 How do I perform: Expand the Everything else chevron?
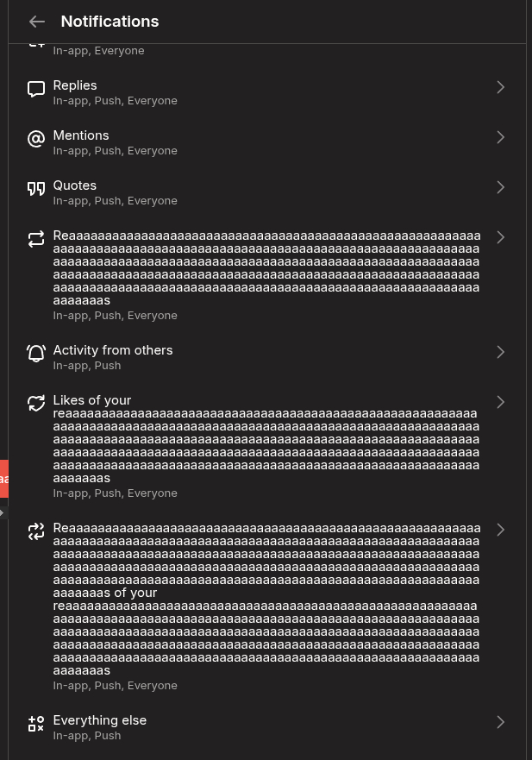(x=500, y=722)
